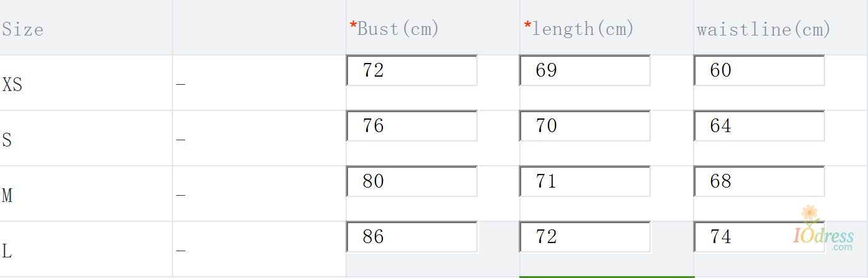
Task: Click the XS bust input field
Action: pyautogui.click(x=412, y=70)
